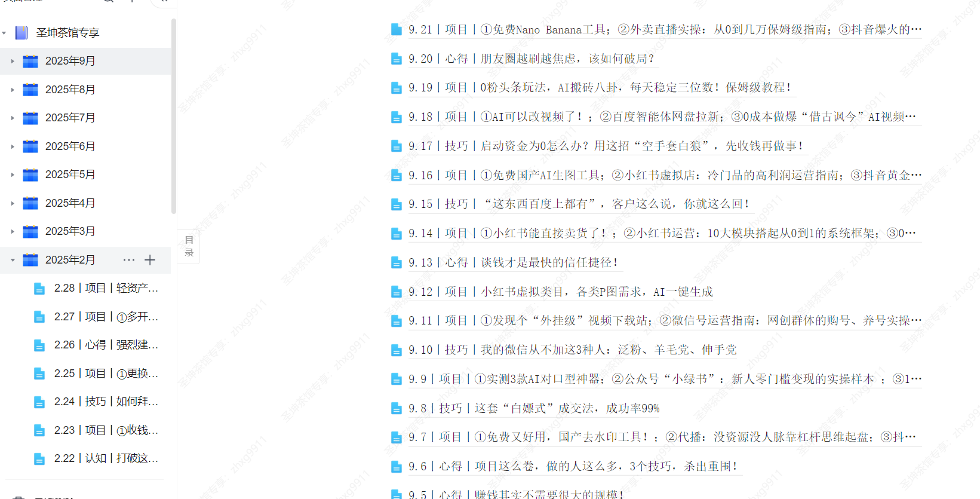Open 2.27 | 项目 | ①多开 document

click(x=106, y=317)
